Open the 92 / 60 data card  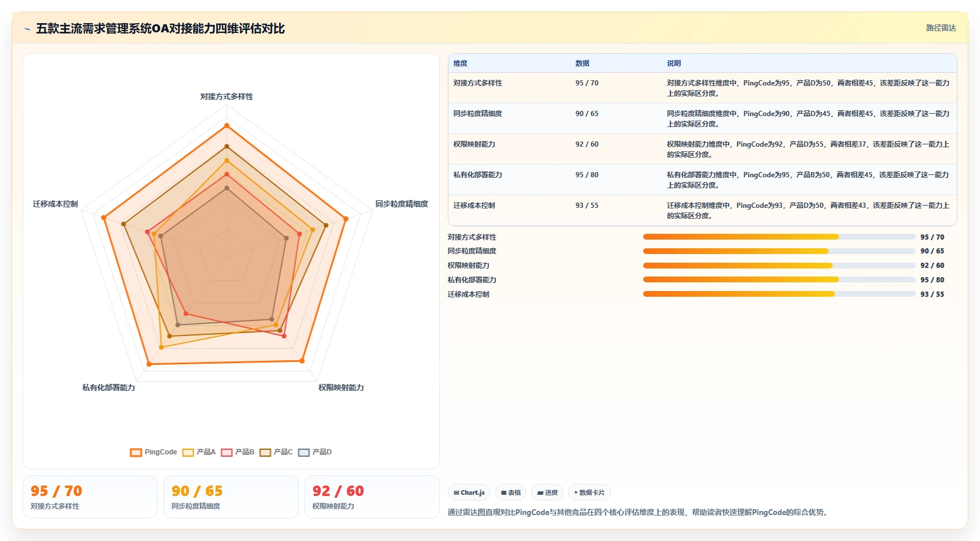372,497
